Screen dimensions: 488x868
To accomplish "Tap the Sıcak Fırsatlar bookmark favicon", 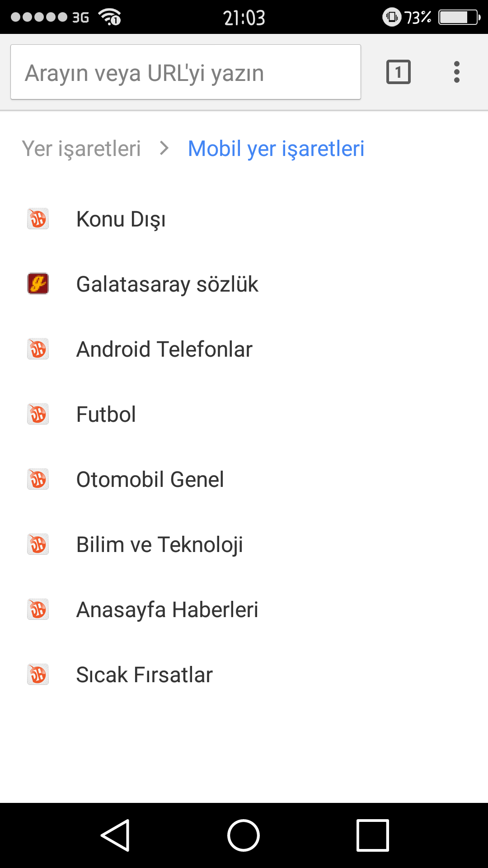I will 38,675.
